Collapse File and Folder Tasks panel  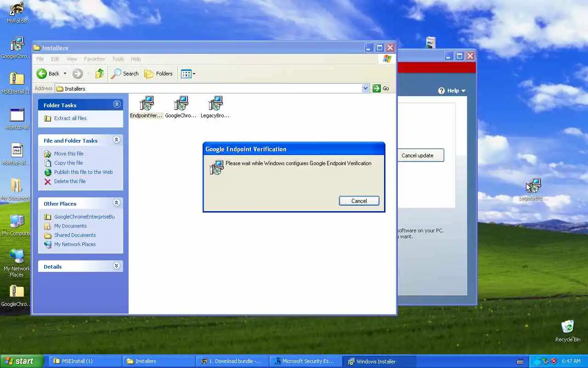[x=117, y=140]
